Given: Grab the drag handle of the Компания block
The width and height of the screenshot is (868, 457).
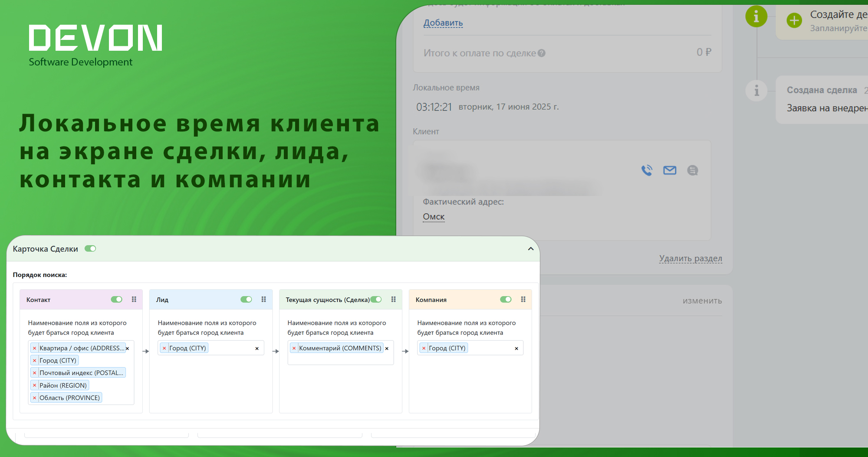Looking at the screenshot, I should tap(523, 299).
